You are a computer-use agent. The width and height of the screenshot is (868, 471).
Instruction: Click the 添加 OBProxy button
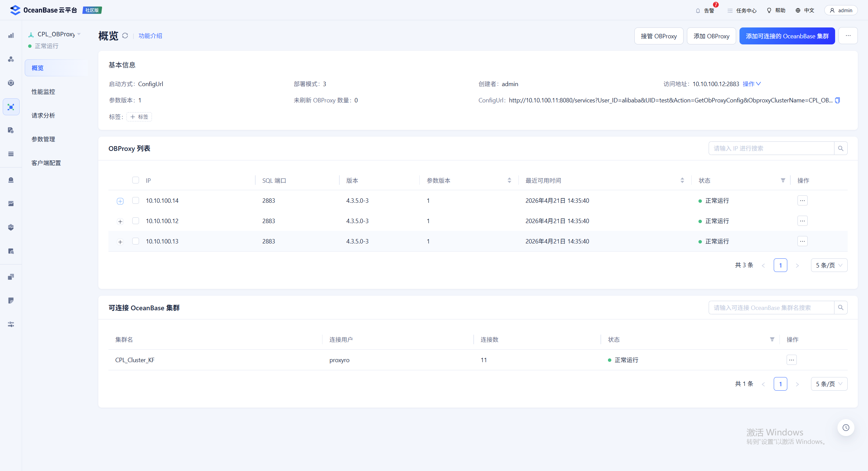(711, 36)
